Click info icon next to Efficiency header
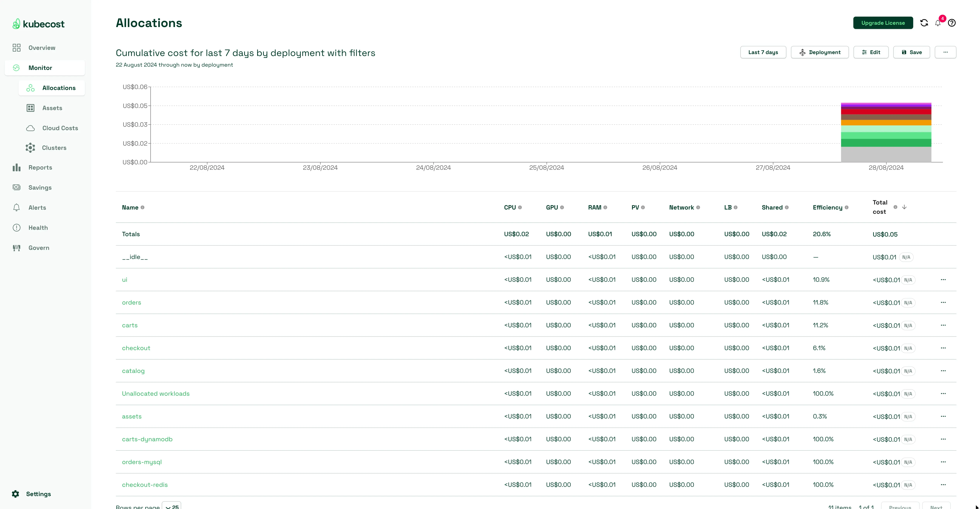 pyautogui.click(x=846, y=208)
